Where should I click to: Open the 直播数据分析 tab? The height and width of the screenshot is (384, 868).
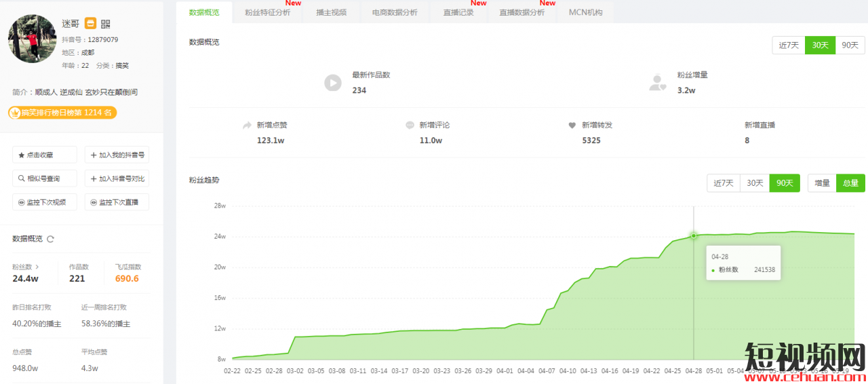(x=521, y=12)
